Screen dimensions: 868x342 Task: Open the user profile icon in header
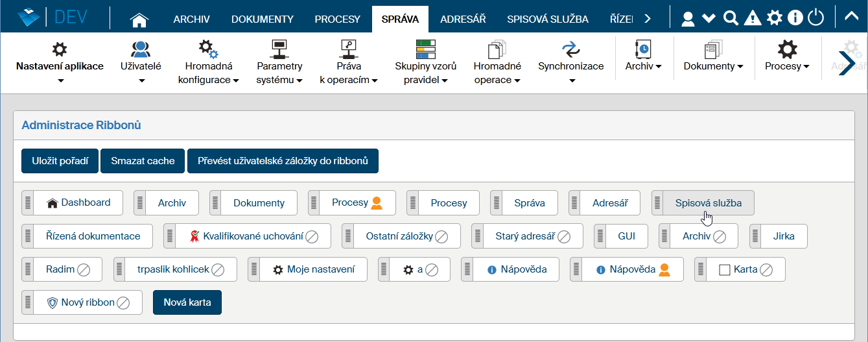(688, 19)
